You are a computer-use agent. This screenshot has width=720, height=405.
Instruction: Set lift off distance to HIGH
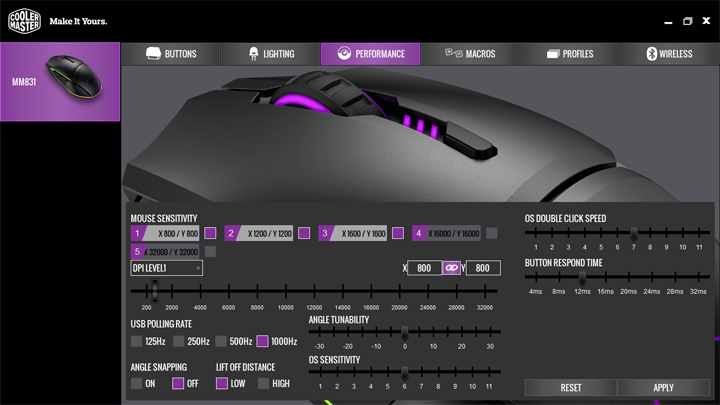(264, 384)
